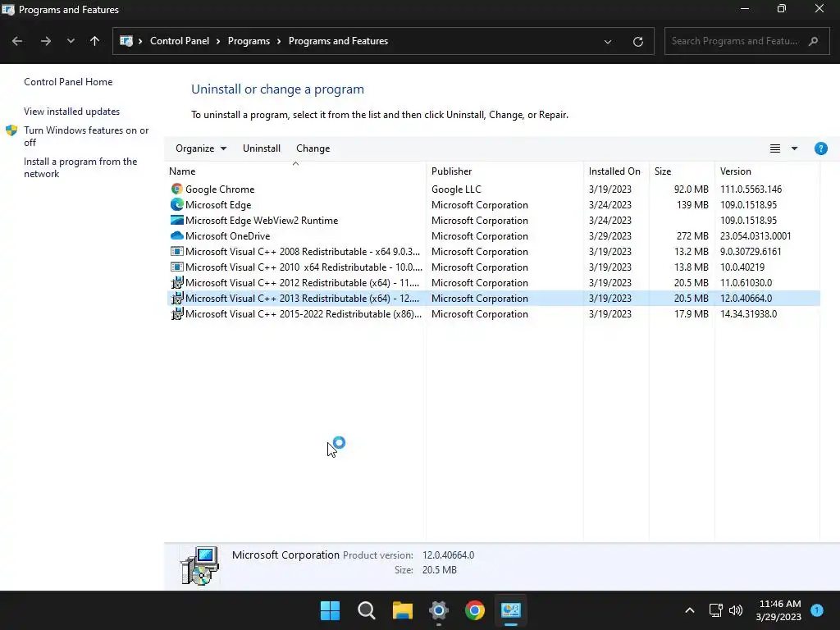
Task: Click the network icon in system tray
Action: pyautogui.click(x=715, y=610)
